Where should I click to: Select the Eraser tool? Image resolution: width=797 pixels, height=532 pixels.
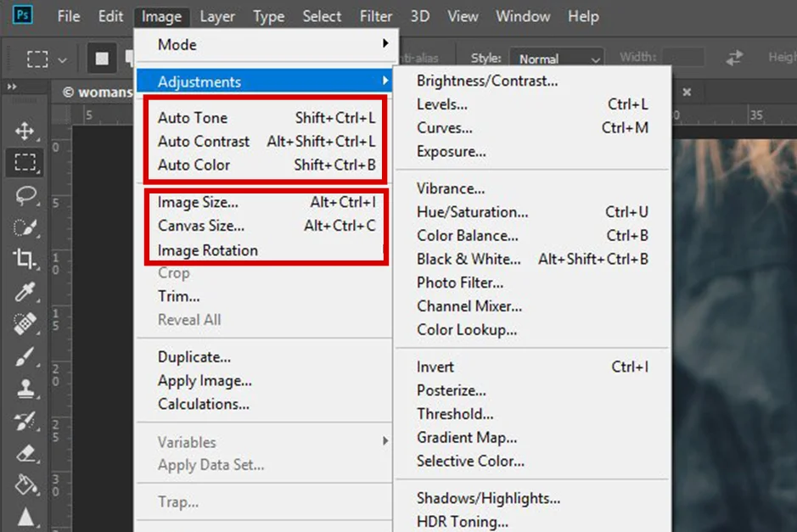click(x=25, y=453)
